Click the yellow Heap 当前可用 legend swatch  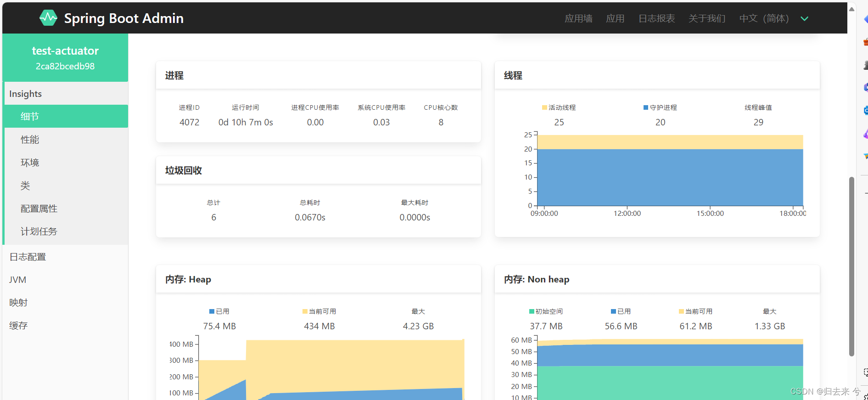305,311
